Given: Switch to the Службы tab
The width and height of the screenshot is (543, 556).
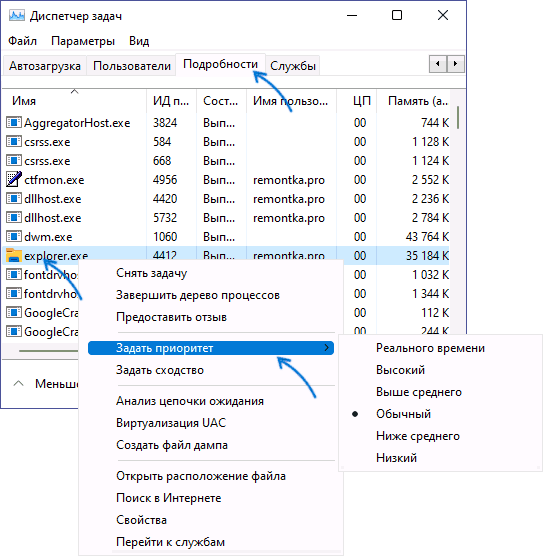Looking at the screenshot, I should (x=293, y=66).
